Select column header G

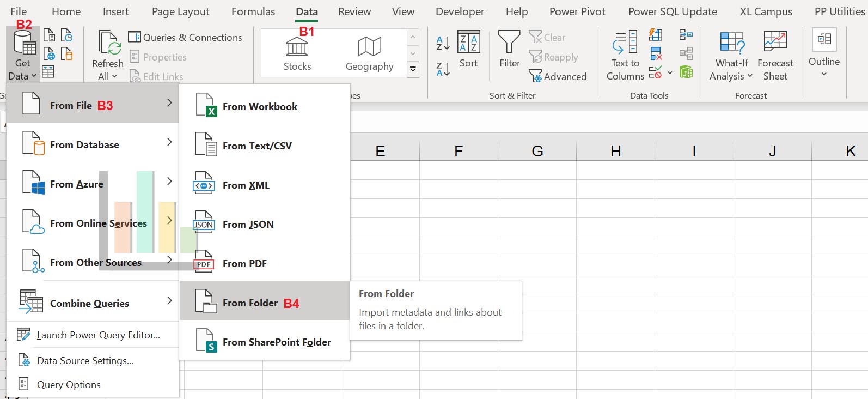(x=537, y=151)
